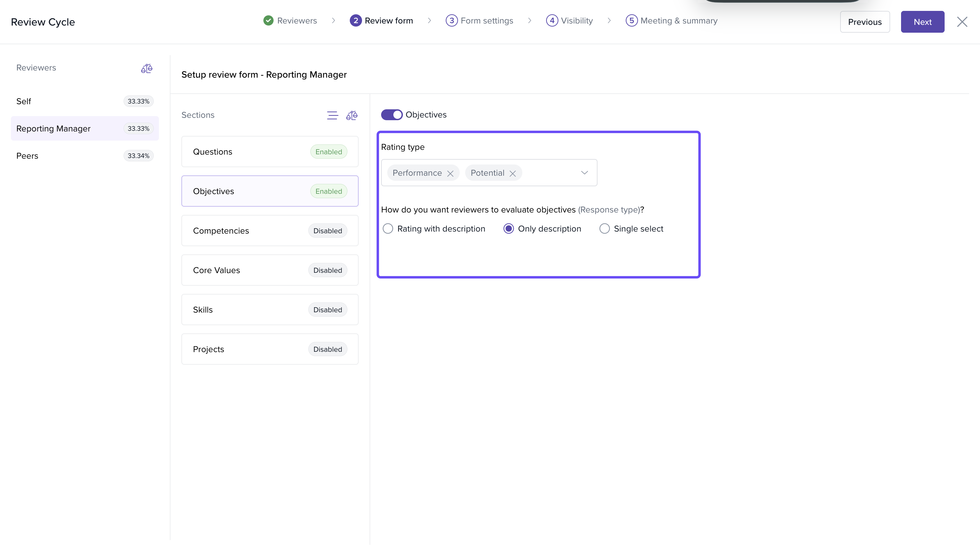Remove the Performance rating type tag

pyautogui.click(x=450, y=174)
